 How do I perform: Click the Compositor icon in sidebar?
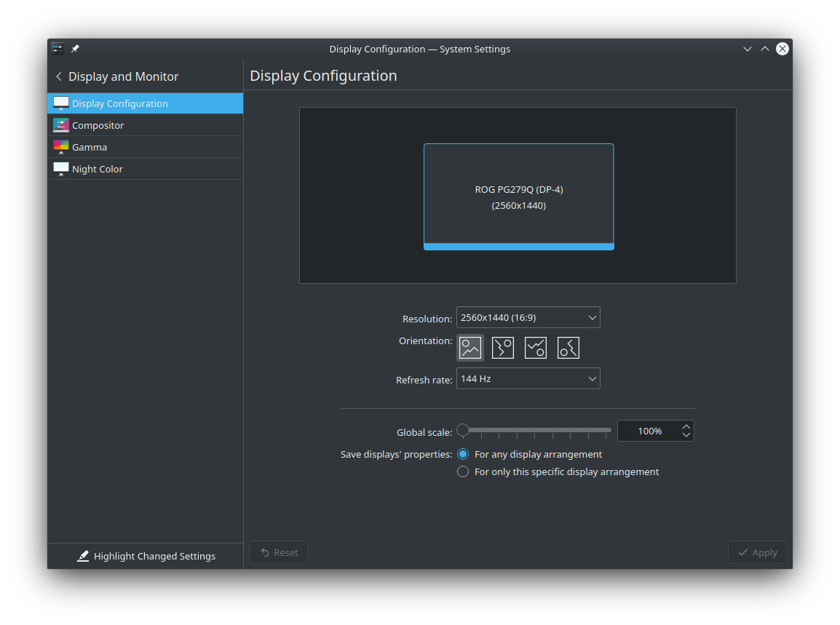click(61, 125)
